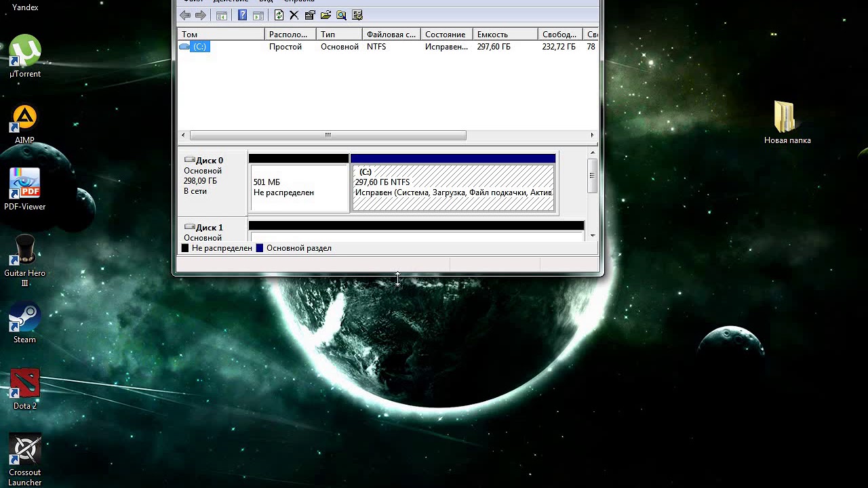Viewport: 868px width, 488px height.
Task: Open Properties using the toolbar checklist icon
Action: point(310,15)
